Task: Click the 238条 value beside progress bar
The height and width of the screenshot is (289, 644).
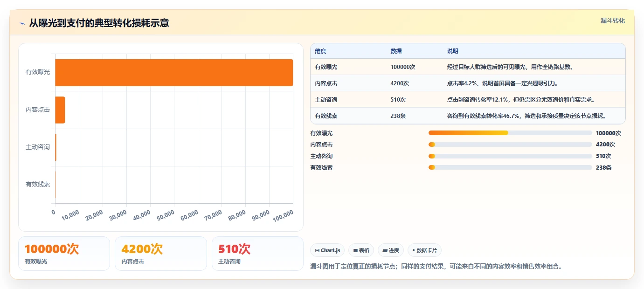Action: pos(603,168)
